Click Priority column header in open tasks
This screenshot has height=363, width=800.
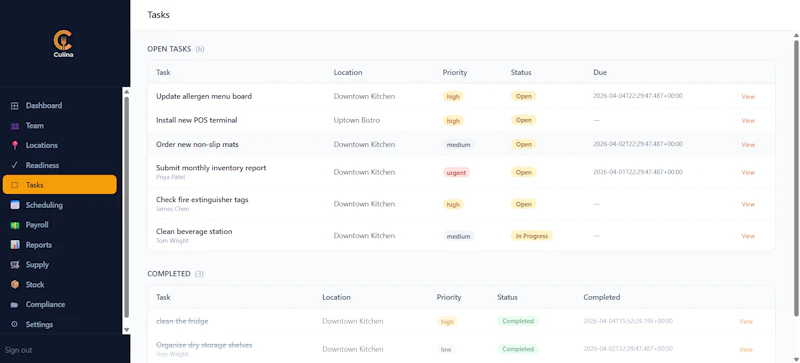tap(455, 72)
